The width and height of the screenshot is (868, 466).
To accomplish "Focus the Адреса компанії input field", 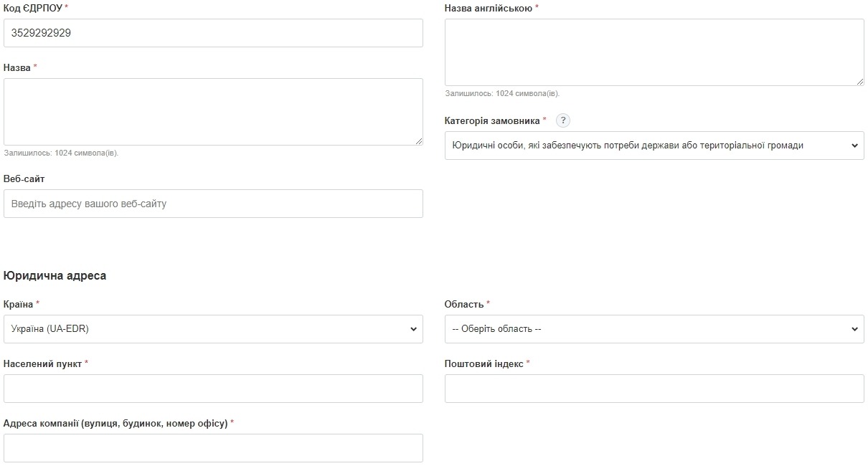I will [213, 448].
